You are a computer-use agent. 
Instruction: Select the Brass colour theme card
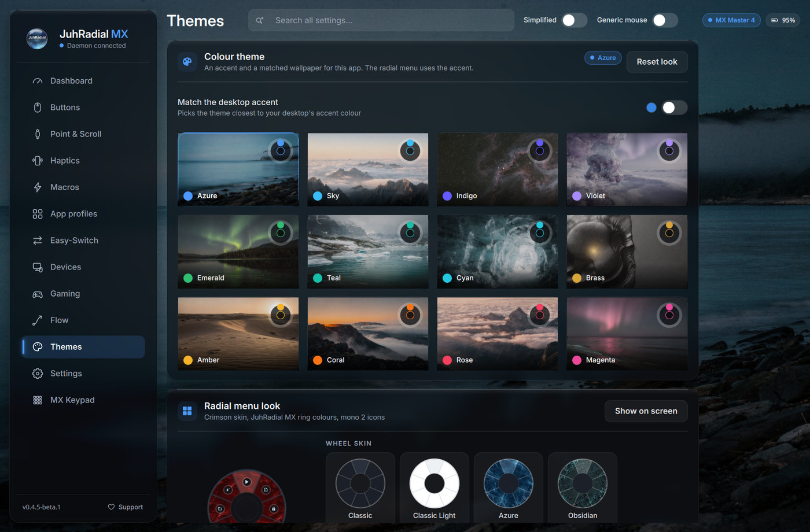click(x=627, y=252)
